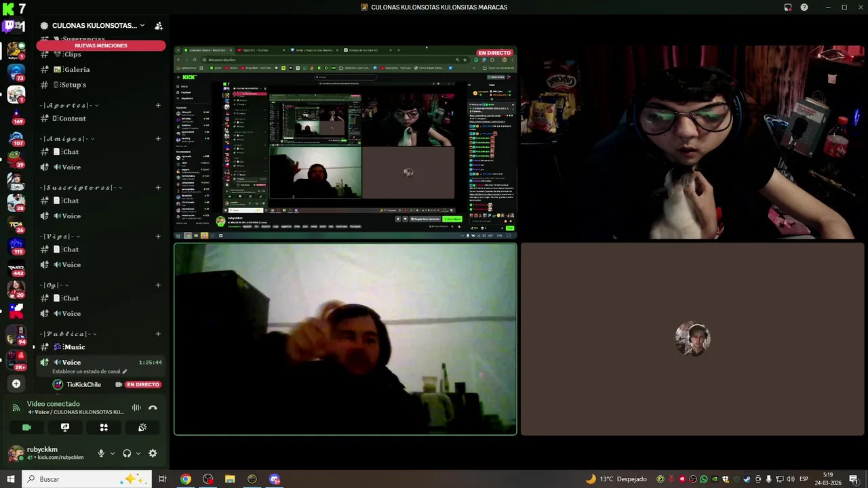Viewport: 868px width, 488px height.
Task: Open user settings gear
Action: (153, 453)
